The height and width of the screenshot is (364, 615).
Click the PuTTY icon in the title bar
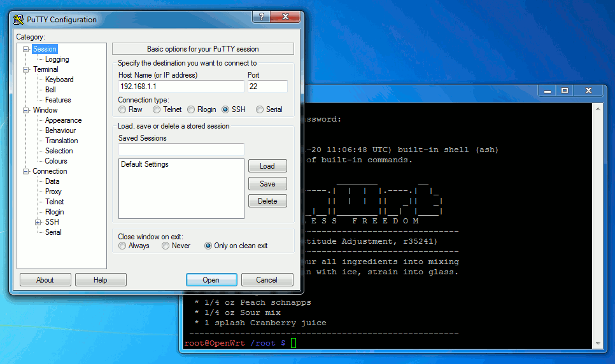click(x=18, y=19)
